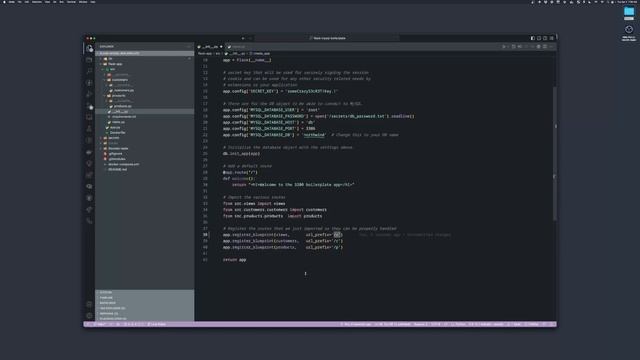The image size is (640, 360).
Task: Open the Apple menu in the menu bar
Action: pyautogui.click(x=3, y=2)
